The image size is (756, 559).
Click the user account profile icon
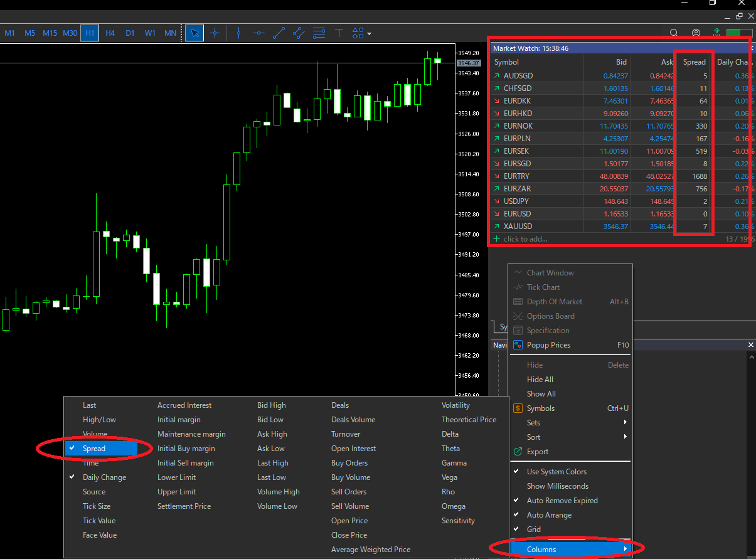tap(696, 33)
